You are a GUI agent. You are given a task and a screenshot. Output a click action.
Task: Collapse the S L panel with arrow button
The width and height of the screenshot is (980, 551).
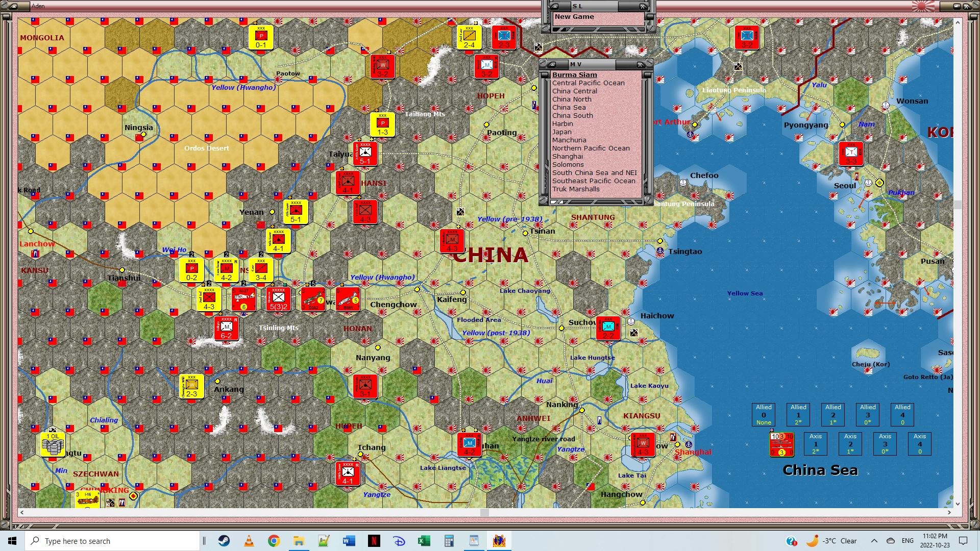[x=554, y=7]
